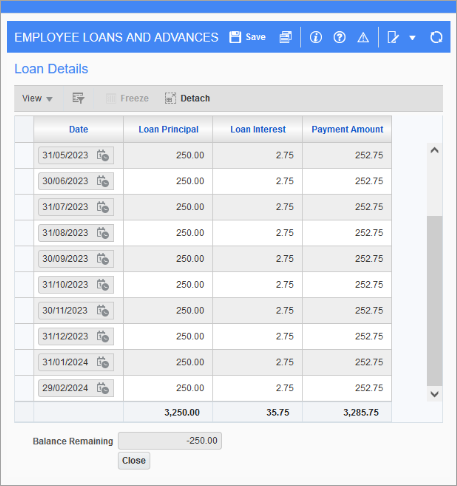The width and height of the screenshot is (457, 486).
Task: Open calendar picker for 31/08/2023
Action: point(103,233)
